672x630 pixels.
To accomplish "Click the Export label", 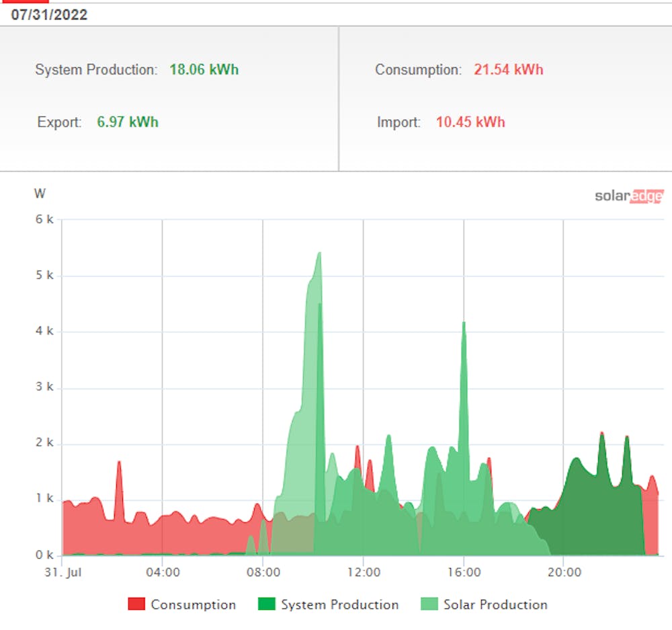I will pyautogui.click(x=59, y=122).
